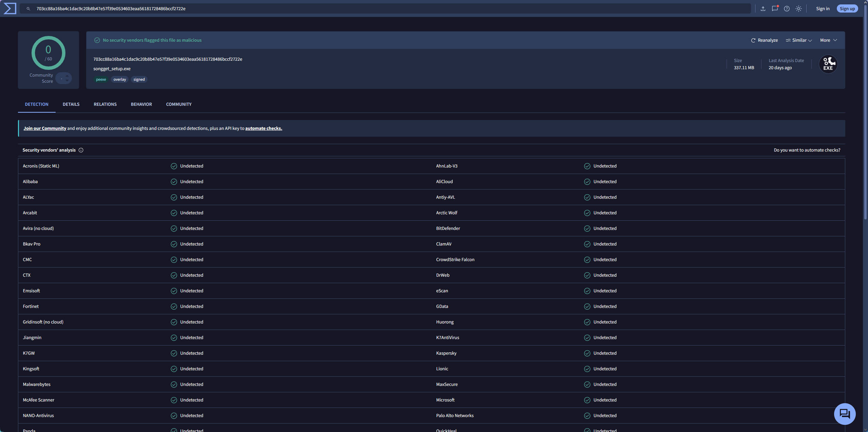This screenshot has width=868, height=432.
Task: Follow the Join our Community link
Action: pyautogui.click(x=45, y=129)
